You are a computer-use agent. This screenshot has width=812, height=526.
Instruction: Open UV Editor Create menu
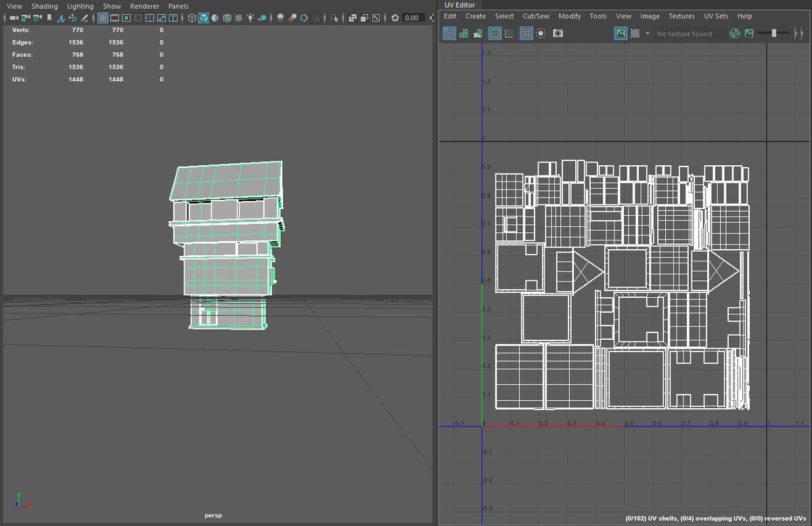coord(476,16)
